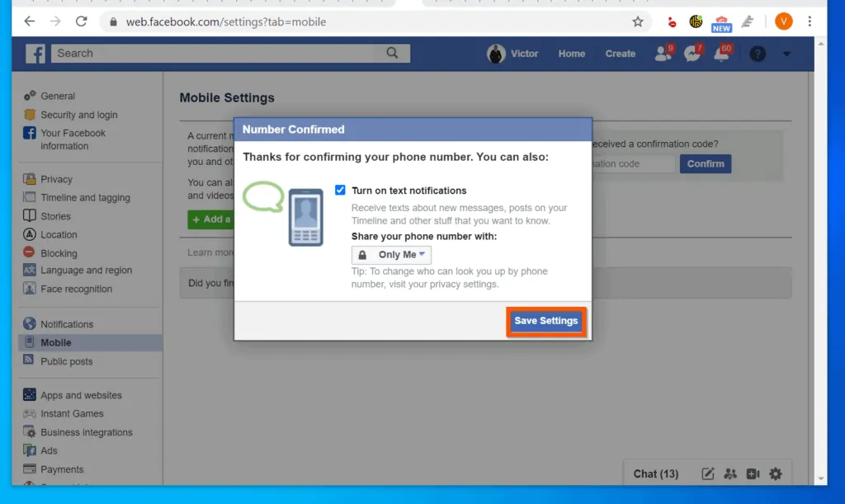Click Save Settings in the dialog
845x504 pixels.
(x=546, y=321)
